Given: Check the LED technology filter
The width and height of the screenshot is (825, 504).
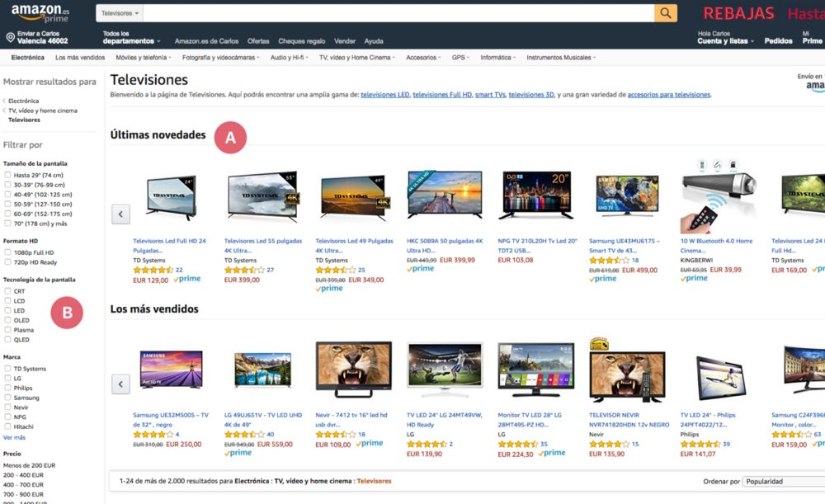Looking at the screenshot, I should click(x=7, y=310).
